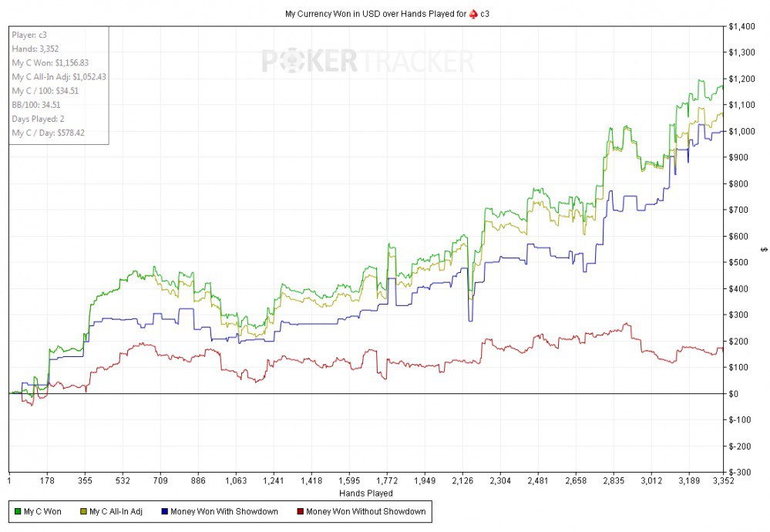Click the $0 y-axis tick label
Viewport: 770px width, 532px height.
(x=735, y=394)
